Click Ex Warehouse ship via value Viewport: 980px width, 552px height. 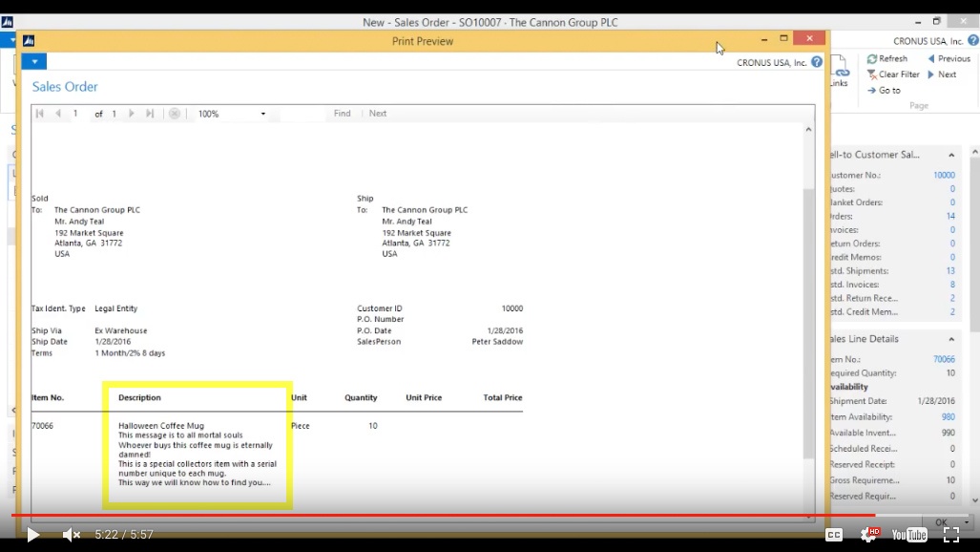click(120, 330)
